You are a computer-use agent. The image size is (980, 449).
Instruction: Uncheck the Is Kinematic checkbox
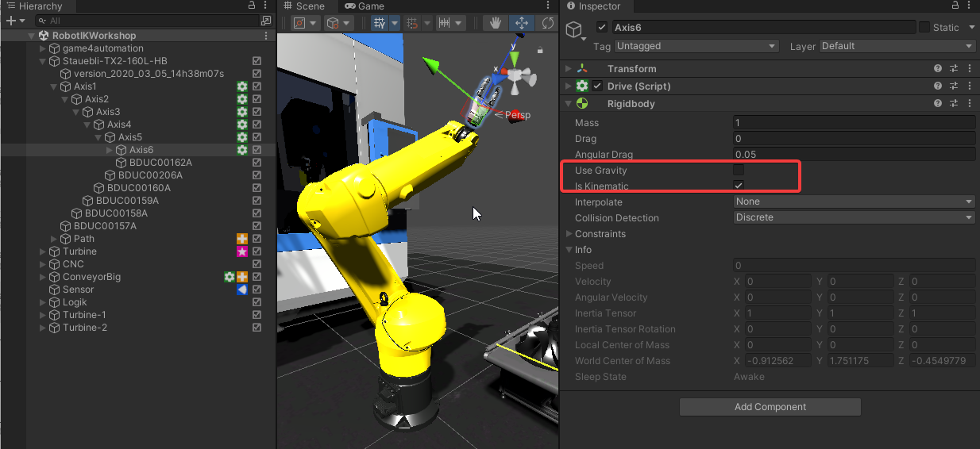(739, 186)
